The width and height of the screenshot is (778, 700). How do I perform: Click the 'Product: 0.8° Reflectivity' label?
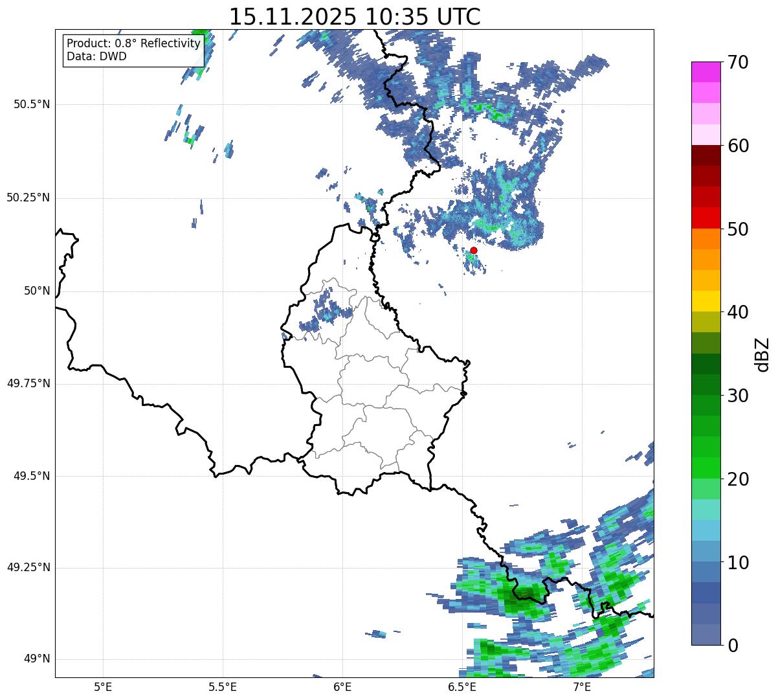[x=134, y=43]
